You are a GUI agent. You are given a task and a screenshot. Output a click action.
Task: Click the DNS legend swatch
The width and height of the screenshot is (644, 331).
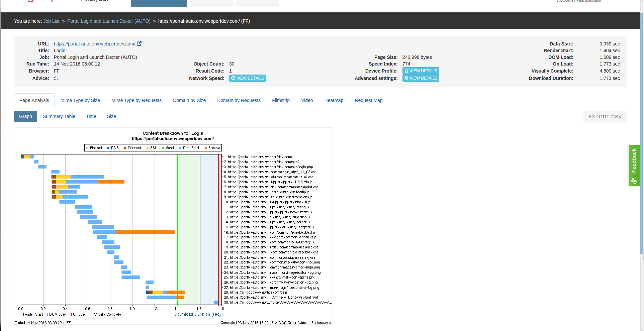108,148
